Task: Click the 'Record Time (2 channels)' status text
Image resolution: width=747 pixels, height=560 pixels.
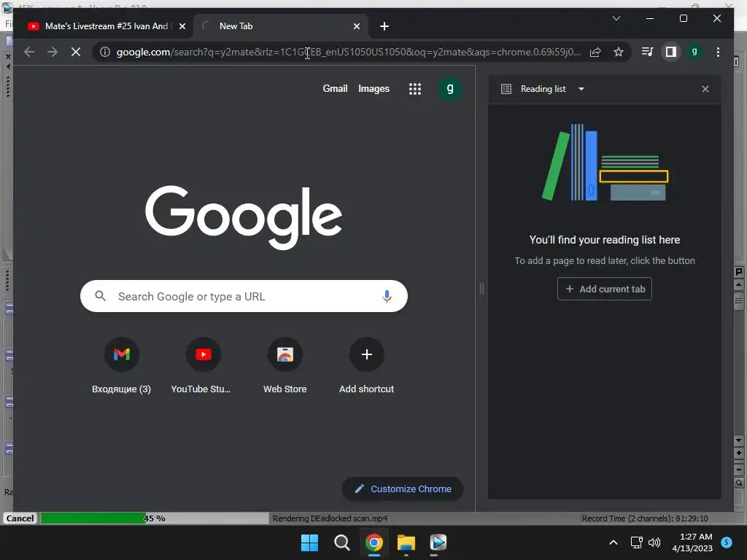Action: click(645, 518)
